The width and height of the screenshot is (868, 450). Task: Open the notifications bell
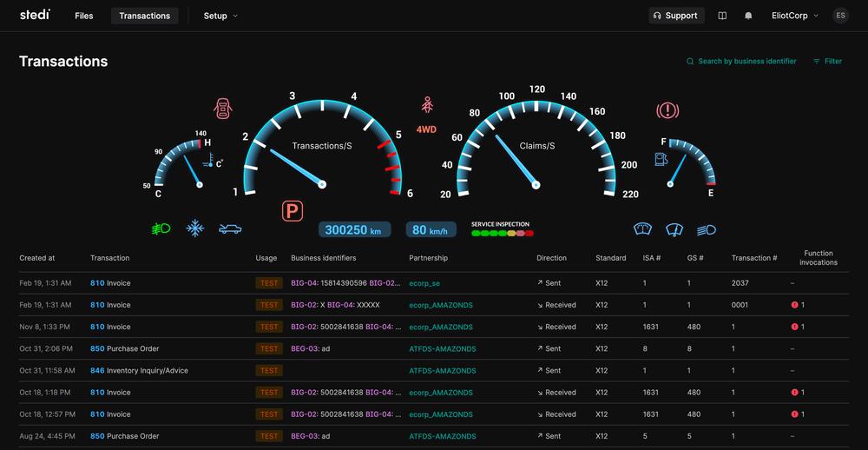[748, 16]
